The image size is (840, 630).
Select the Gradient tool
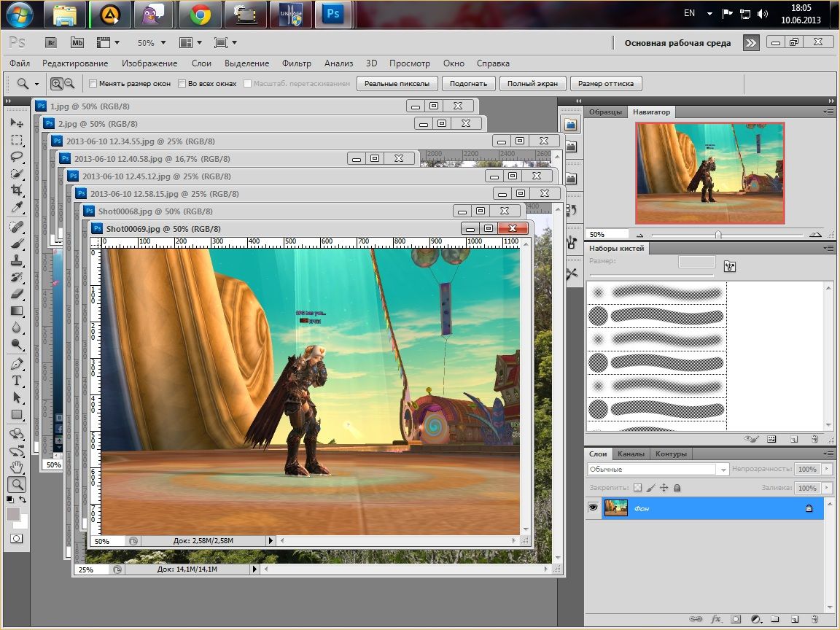(x=17, y=311)
